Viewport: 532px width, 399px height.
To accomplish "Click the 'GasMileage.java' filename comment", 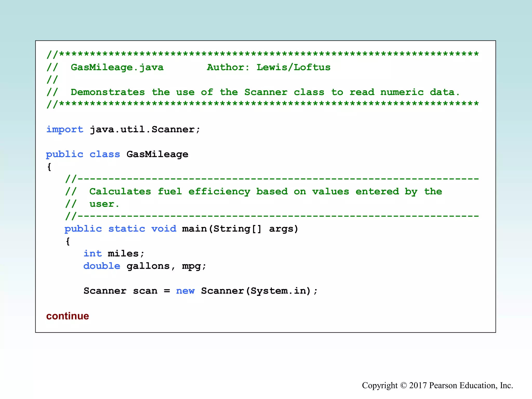I will [x=117, y=68].
